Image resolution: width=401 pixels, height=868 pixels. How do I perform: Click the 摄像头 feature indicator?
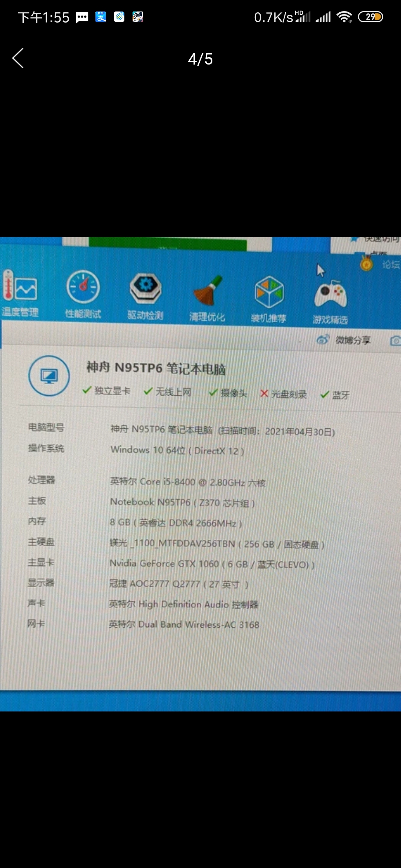point(228,393)
